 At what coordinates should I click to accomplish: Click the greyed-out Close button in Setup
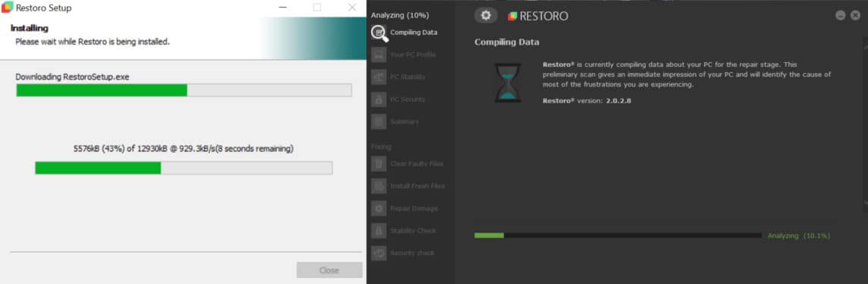tap(329, 270)
